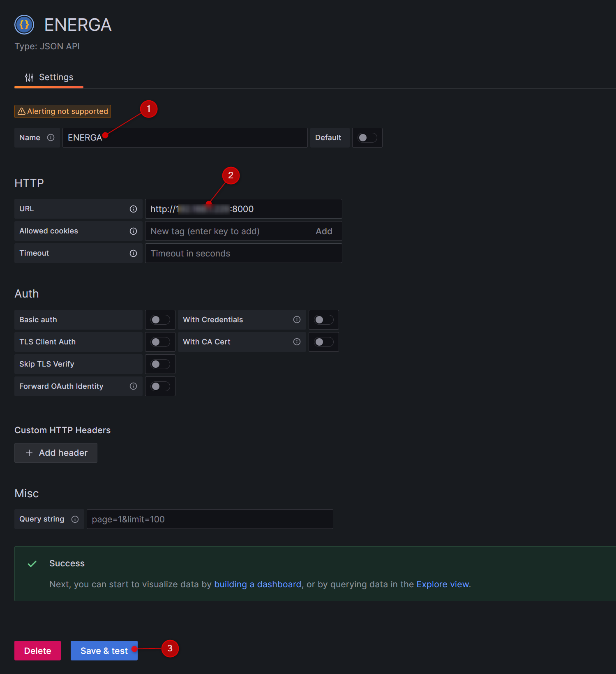Open the Settings tab

click(x=49, y=77)
